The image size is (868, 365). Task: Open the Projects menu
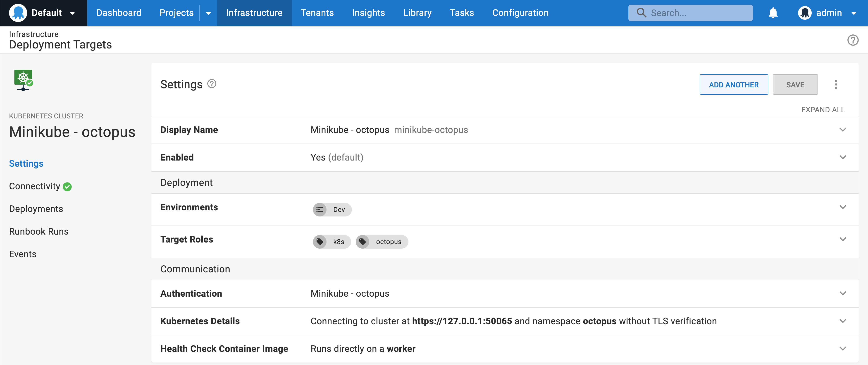[x=176, y=13]
